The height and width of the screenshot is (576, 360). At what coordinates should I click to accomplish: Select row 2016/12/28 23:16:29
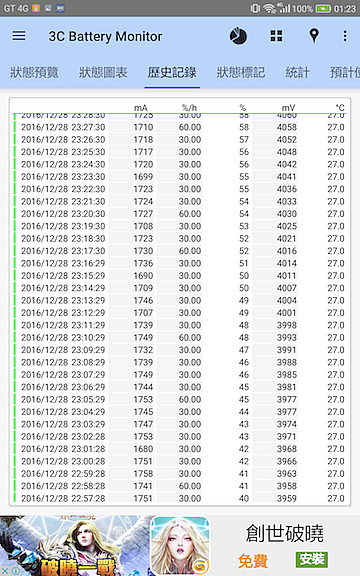[180, 263]
